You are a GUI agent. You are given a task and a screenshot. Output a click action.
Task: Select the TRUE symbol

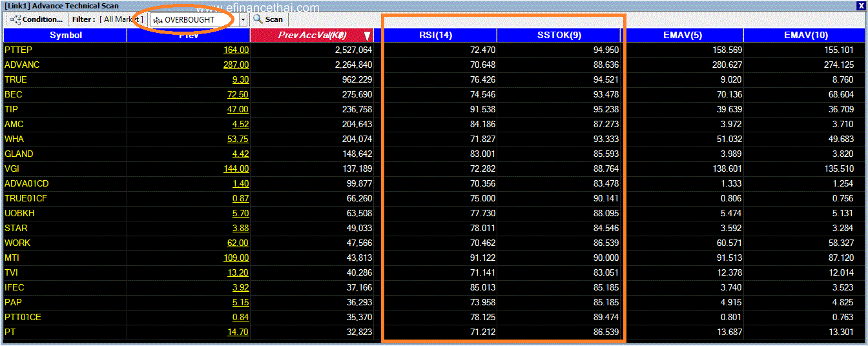click(15, 79)
